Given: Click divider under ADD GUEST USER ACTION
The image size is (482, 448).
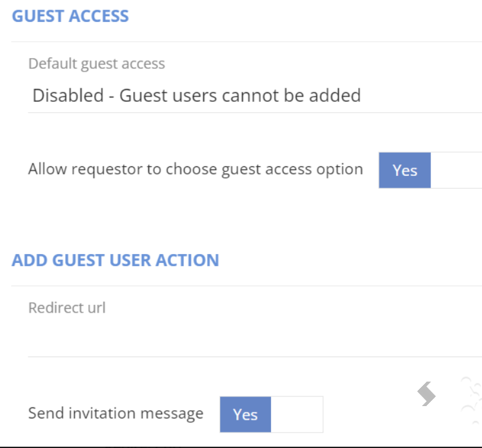Looking at the screenshot, I should click(x=246, y=286).
